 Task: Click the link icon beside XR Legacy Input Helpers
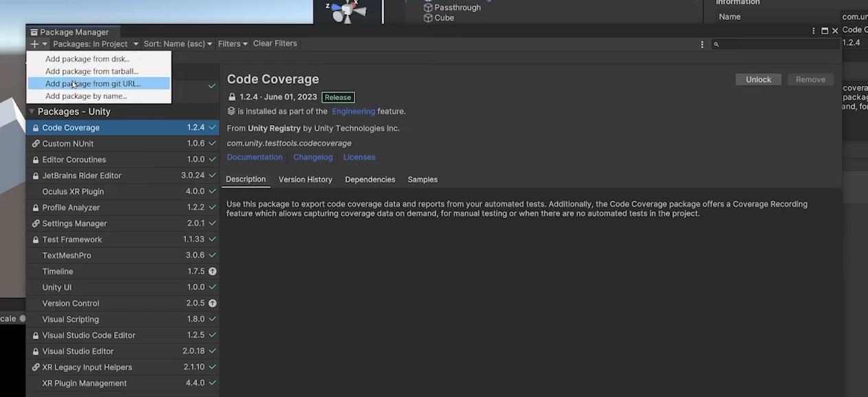click(x=36, y=367)
